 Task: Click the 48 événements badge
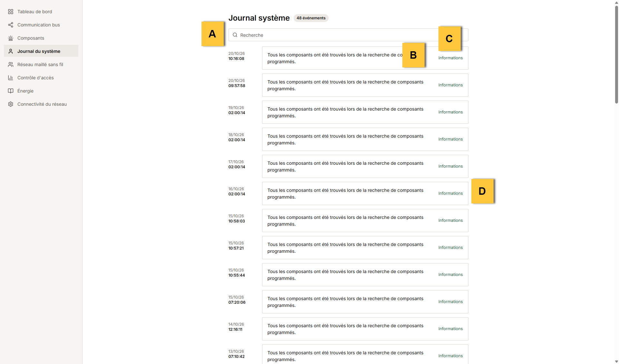[x=311, y=18]
